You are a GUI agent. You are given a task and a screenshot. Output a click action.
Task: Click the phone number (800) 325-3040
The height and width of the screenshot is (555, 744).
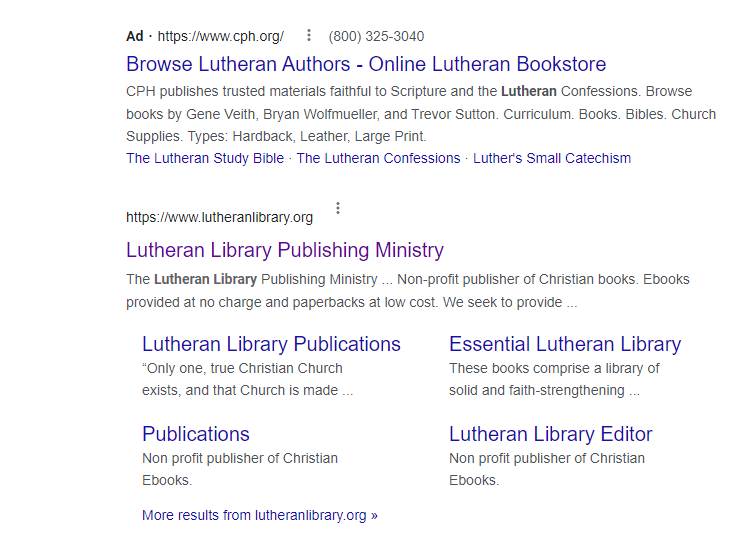click(376, 36)
